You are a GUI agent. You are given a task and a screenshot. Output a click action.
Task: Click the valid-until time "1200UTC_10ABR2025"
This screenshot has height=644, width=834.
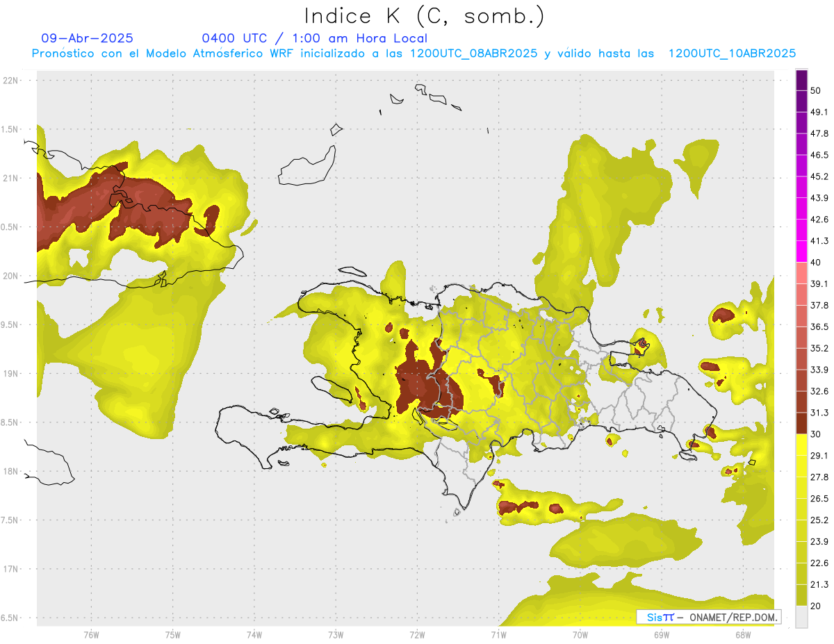click(x=732, y=53)
